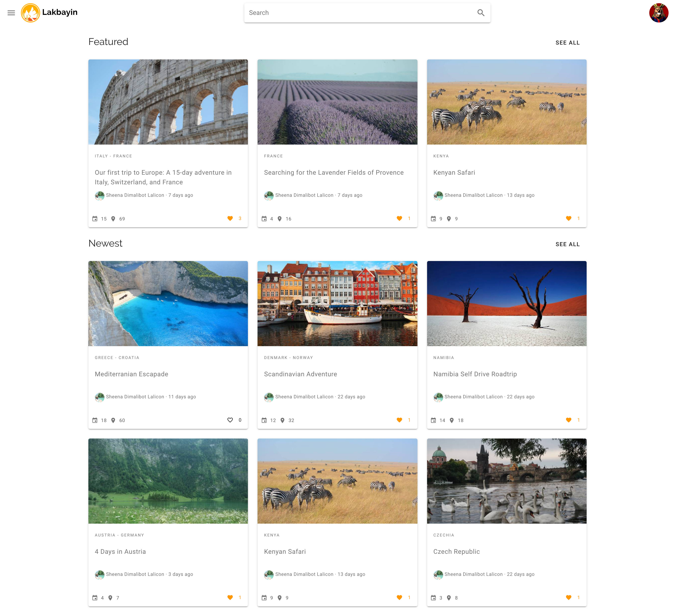The width and height of the screenshot is (675, 616).
Task: Open the post titled Scandinavian Adventure
Action: coord(300,374)
